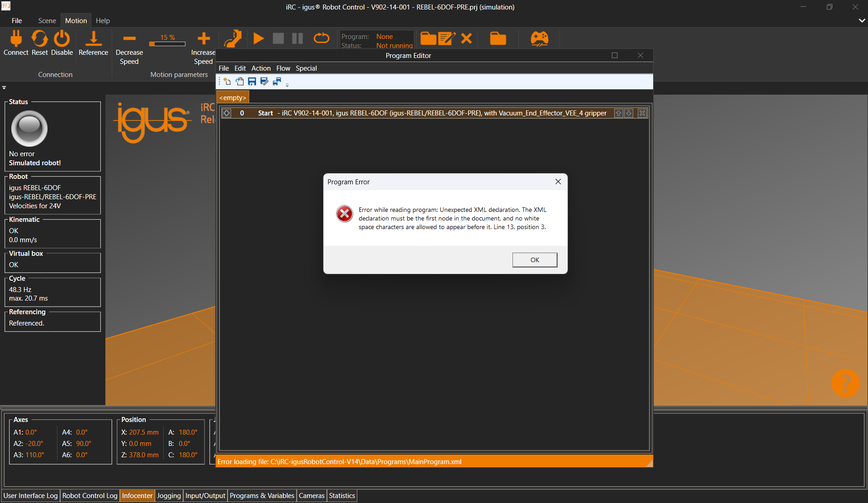The image size is (868, 503).
Task: Switch to the Programs & Variables tab
Action: (x=262, y=496)
